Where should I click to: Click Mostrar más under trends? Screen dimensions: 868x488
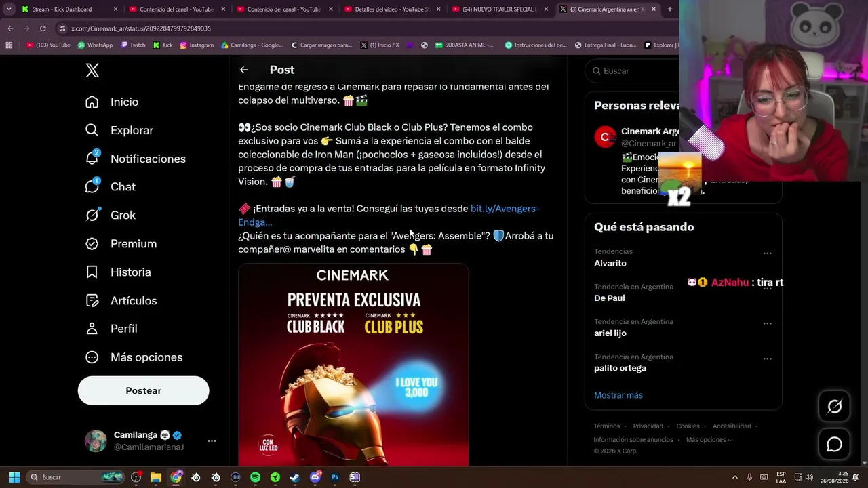(618, 395)
